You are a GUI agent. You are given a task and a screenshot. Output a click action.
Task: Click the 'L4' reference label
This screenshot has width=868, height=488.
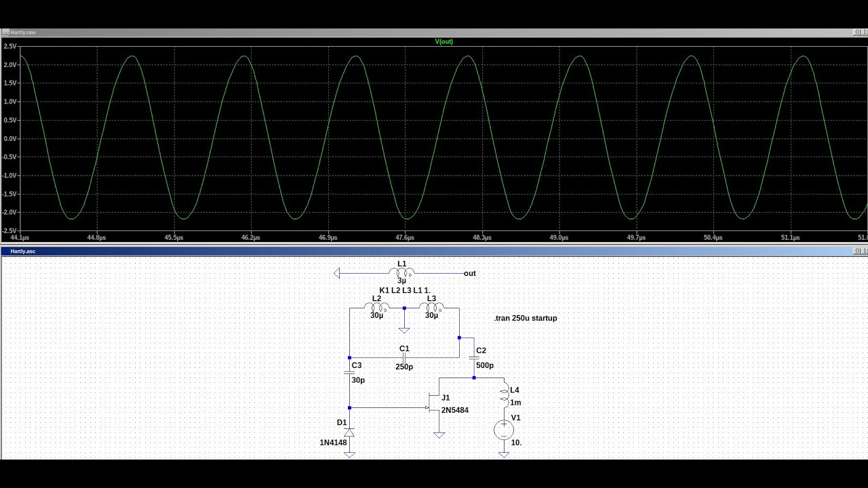[x=515, y=390]
